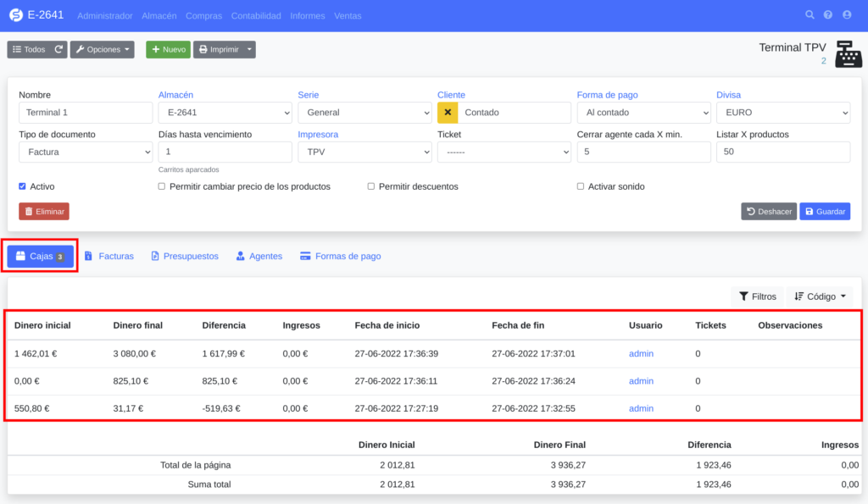Enable Permitir cambiar precio de los productos
The width and height of the screenshot is (868, 504).
coord(162,186)
